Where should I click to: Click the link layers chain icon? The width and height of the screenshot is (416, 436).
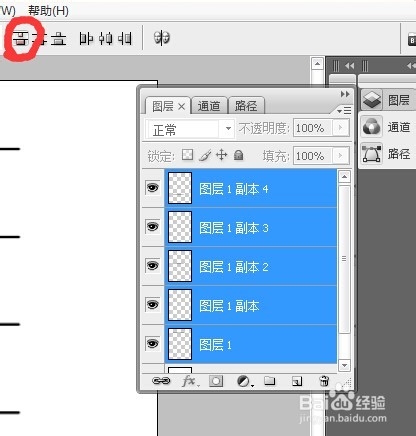point(161,381)
